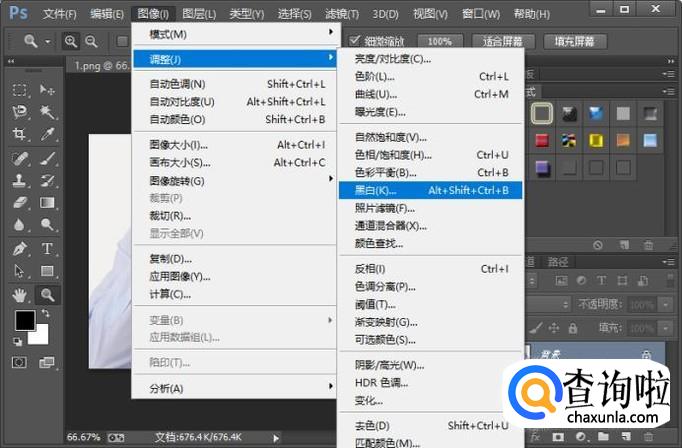Choose 黑白(K)... adjustment

[430, 191]
